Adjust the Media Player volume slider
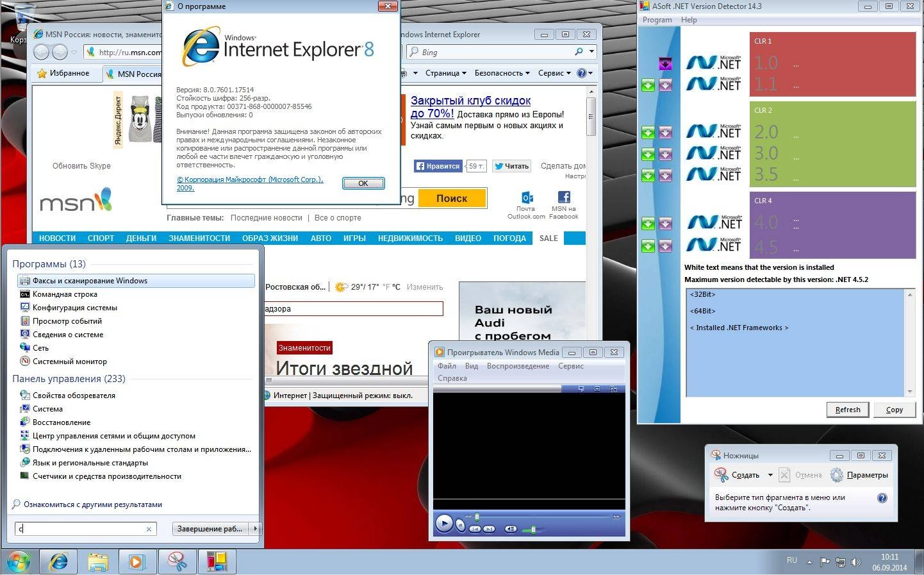Viewport: 924px width, 575px height. pyautogui.click(x=532, y=529)
